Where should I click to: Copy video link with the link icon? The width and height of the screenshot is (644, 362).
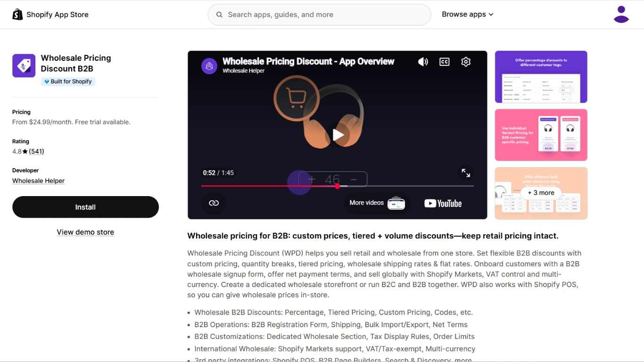(x=214, y=203)
